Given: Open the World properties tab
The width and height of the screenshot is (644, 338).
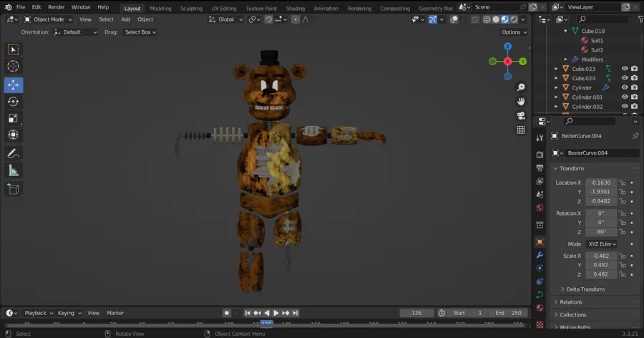Looking at the screenshot, I should (540, 208).
